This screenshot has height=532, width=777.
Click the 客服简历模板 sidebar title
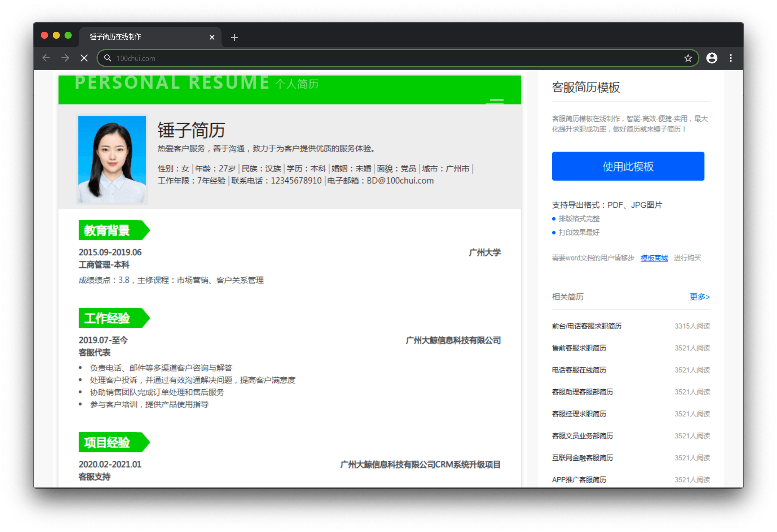[x=585, y=87]
